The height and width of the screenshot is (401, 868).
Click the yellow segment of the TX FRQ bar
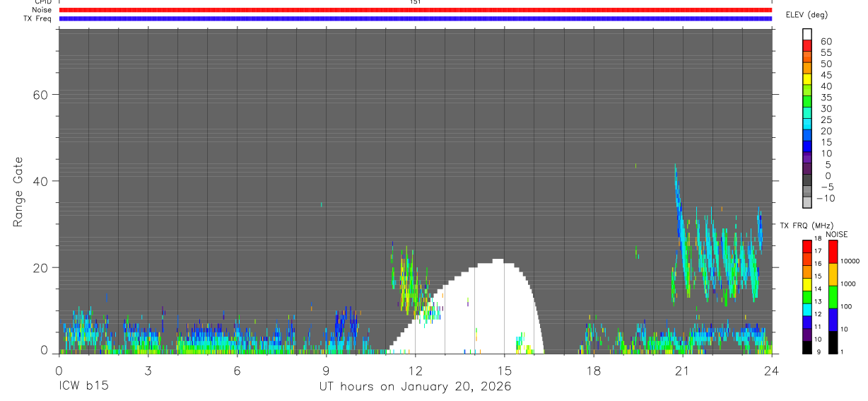point(807,284)
